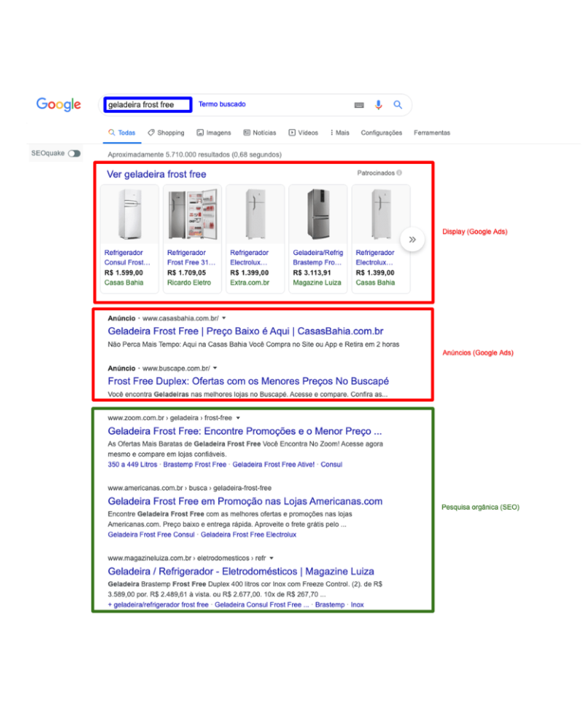Expand the dropdown arrow beside www.casasbahia.com.br ad
This screenshot has width=588, height=727.
click(222, 318)
